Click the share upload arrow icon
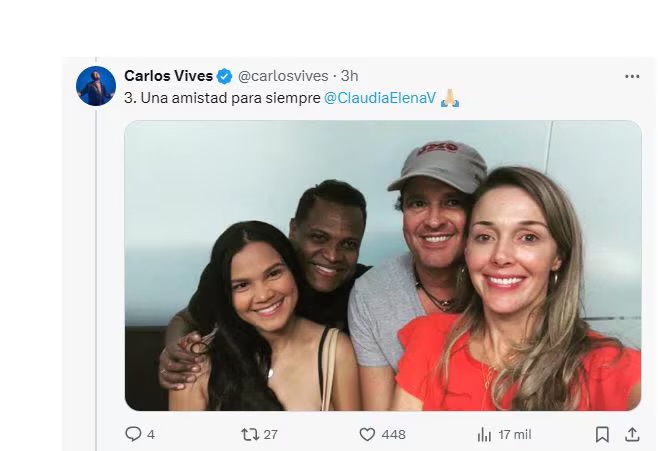 [631, 434]
